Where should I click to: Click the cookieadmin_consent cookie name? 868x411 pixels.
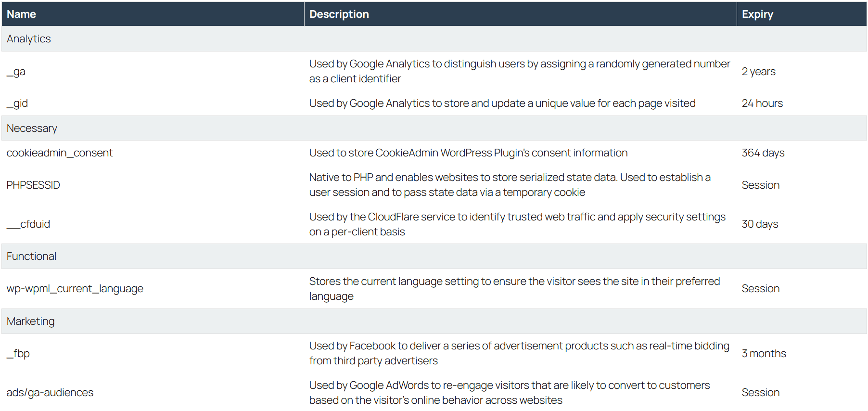[x=60, y=153]
